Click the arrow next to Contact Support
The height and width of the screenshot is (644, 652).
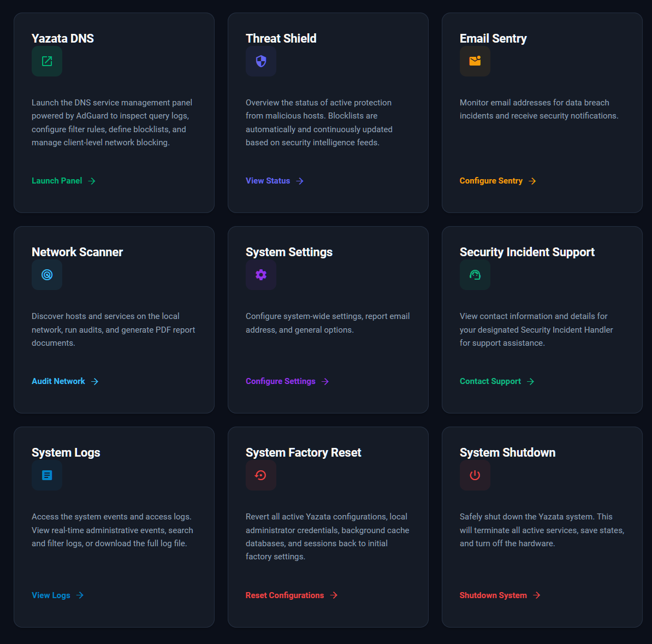tap(531, 381)
